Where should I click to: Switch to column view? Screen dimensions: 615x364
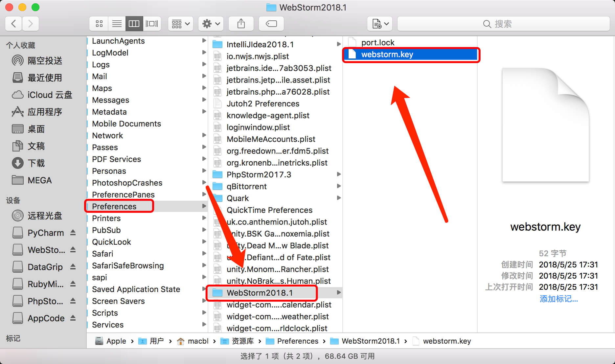tap(134, 24)
